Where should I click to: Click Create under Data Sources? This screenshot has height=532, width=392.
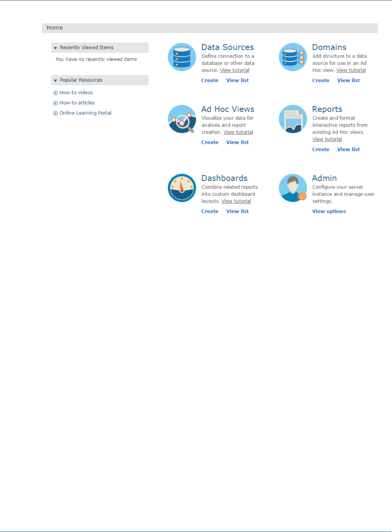210,80
